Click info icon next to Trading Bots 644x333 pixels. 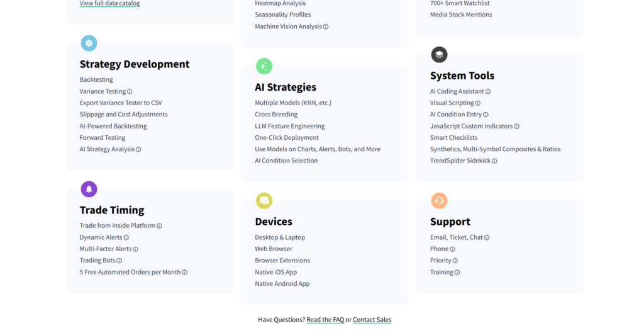click(119, 261)
